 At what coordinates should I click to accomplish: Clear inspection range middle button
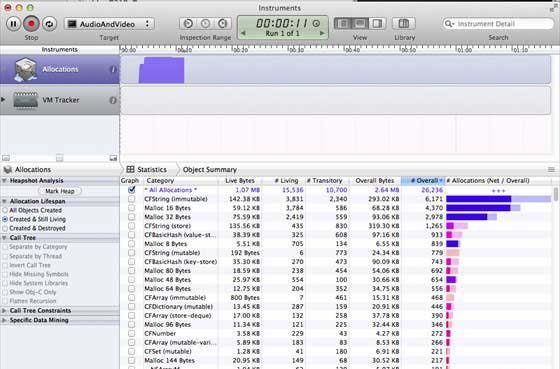click(x=205, y=24)
